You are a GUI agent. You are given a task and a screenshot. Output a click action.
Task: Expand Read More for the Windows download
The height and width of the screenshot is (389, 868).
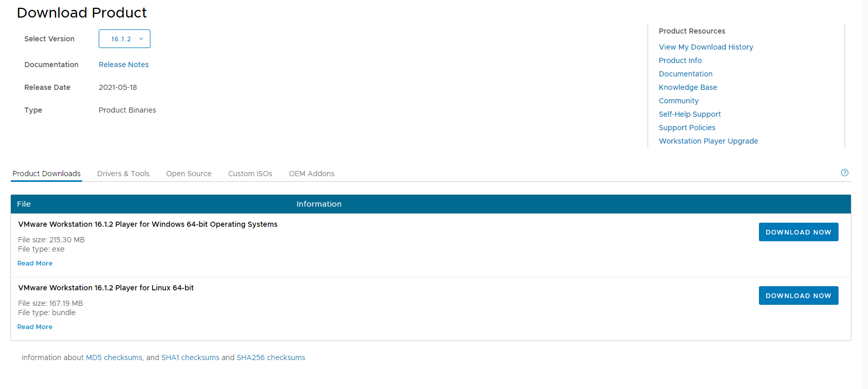point(35,263)
